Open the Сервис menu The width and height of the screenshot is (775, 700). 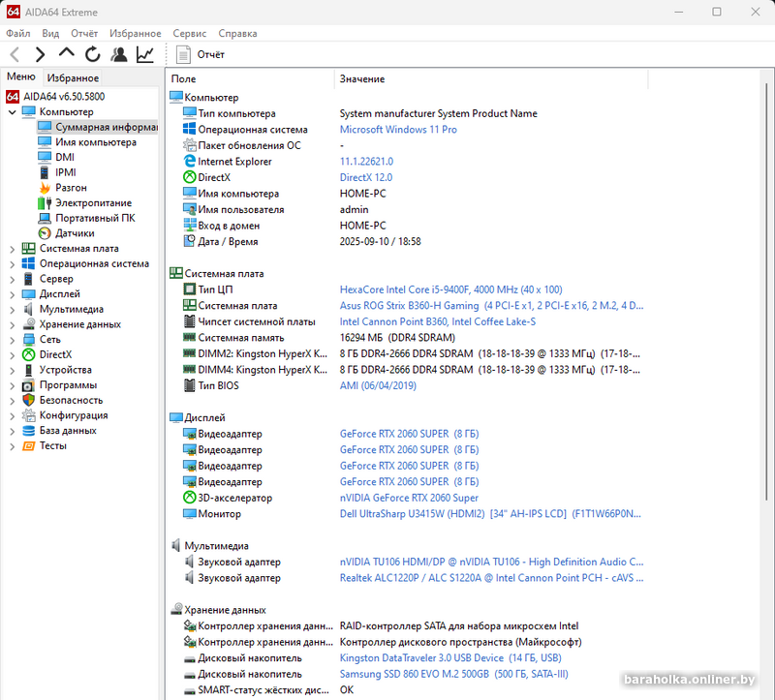189,34
